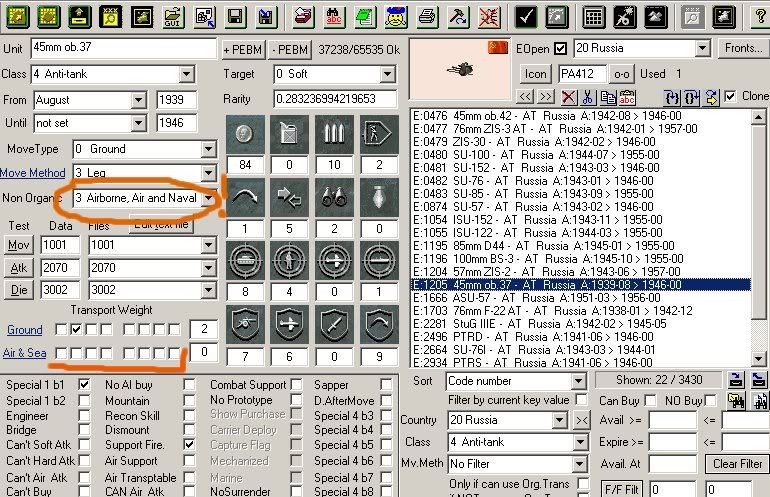
Task: Select list row ASU-57 AT Russia
Action: click(x=581, y=298)
